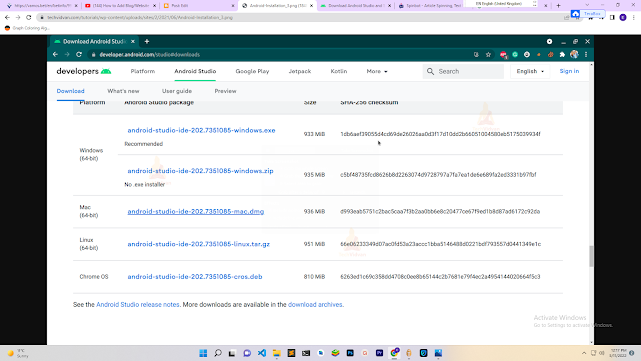Switch to the Preview tab
Screen dimensions: 641x361
[225, 91]
